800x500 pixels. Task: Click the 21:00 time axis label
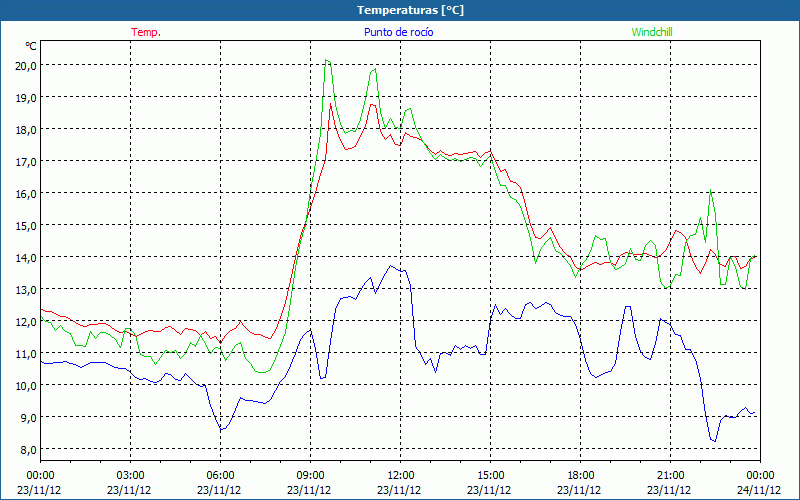(671, 475)
